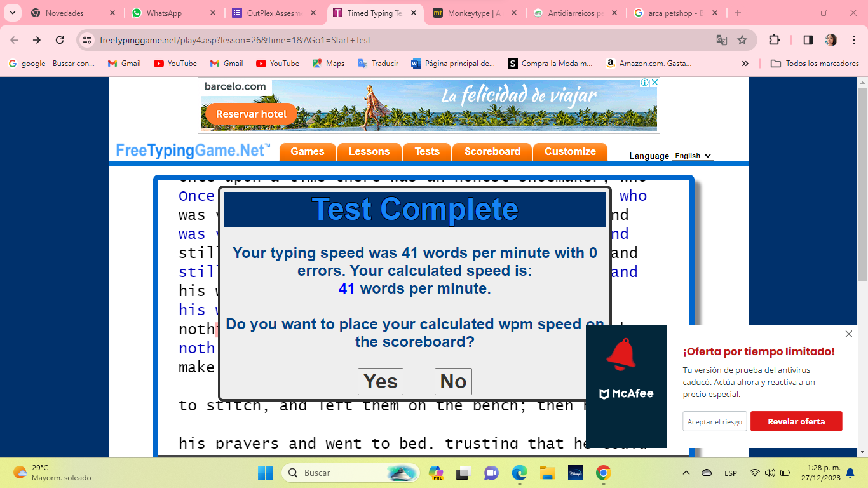Click the taskbar Buscar search box
Image resolution: width=868 pixels, height=488 pixels.
click(x=351, y=473)
